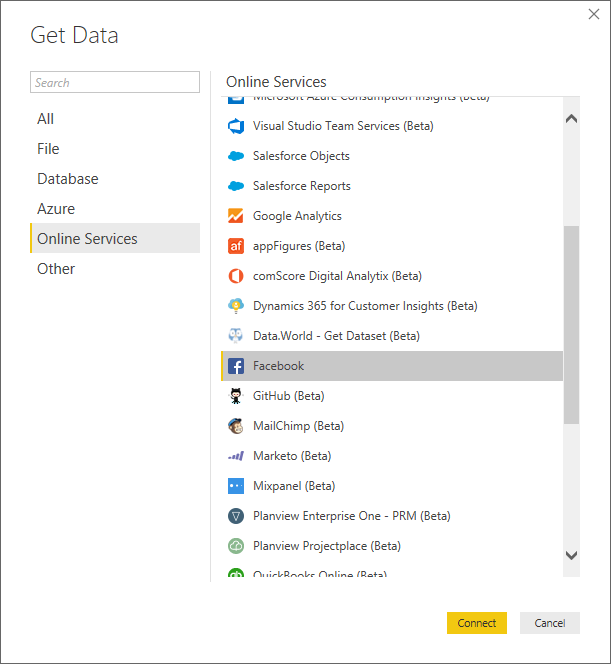Click the Planview Enterprise One icon
The image size is (611, 664).
(x=236, y=516)
